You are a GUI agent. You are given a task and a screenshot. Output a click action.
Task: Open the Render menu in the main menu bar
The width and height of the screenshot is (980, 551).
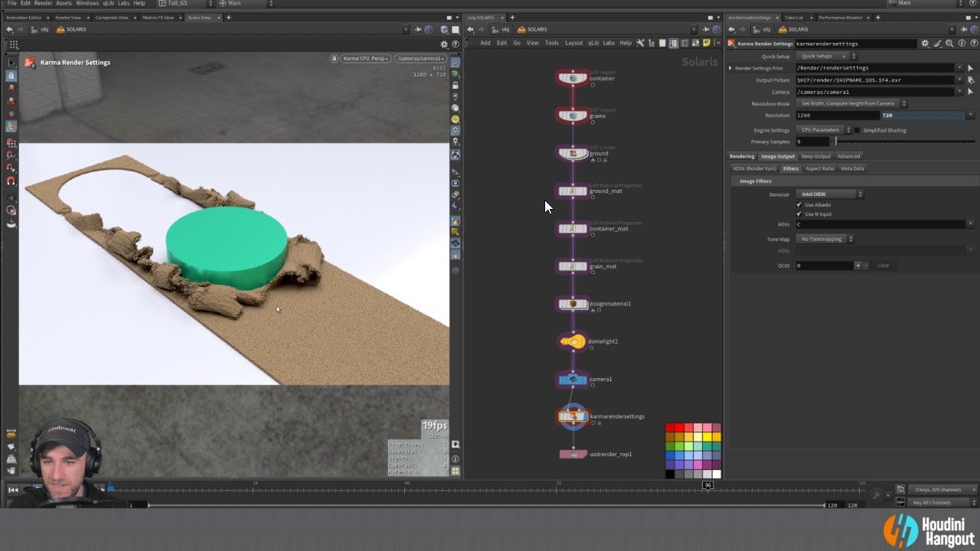coord(44,3)
